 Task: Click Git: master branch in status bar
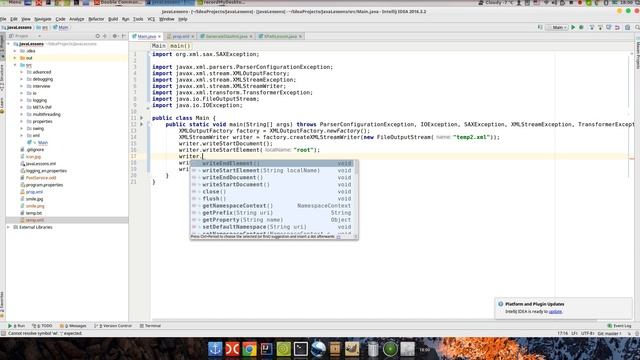(x=609, y=333)
